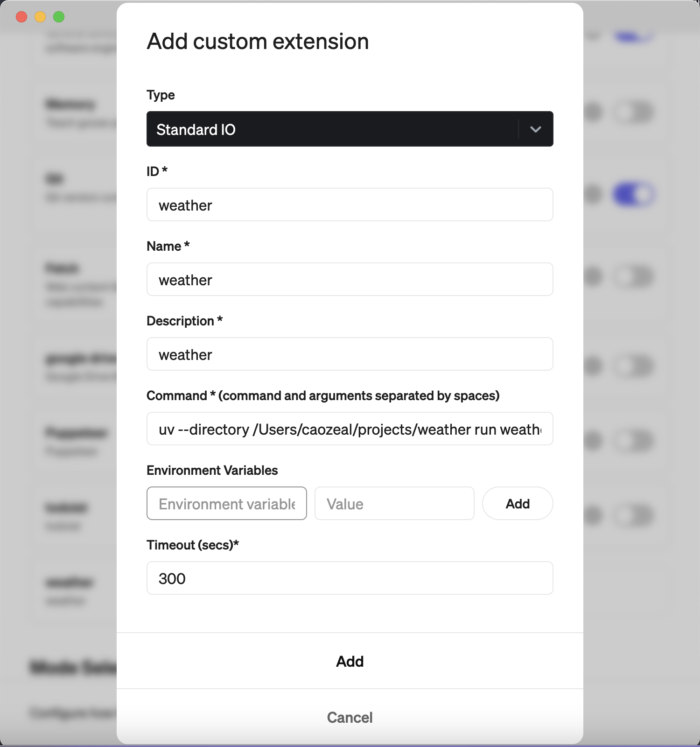This screenshot has width=700, height=747.
Task: Cancel the Add custom extension dialog
Action: point(350,718)
